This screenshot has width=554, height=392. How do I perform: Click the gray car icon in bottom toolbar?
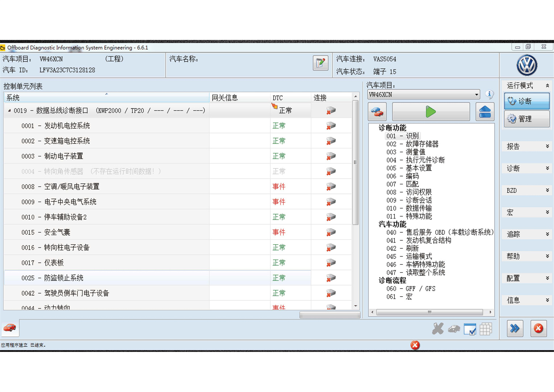(454, 329)
